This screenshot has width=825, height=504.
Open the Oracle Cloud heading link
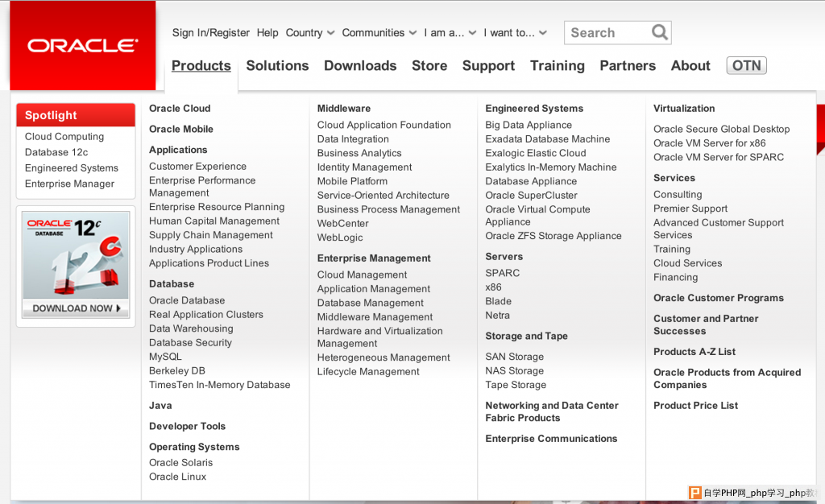point(180,108)
